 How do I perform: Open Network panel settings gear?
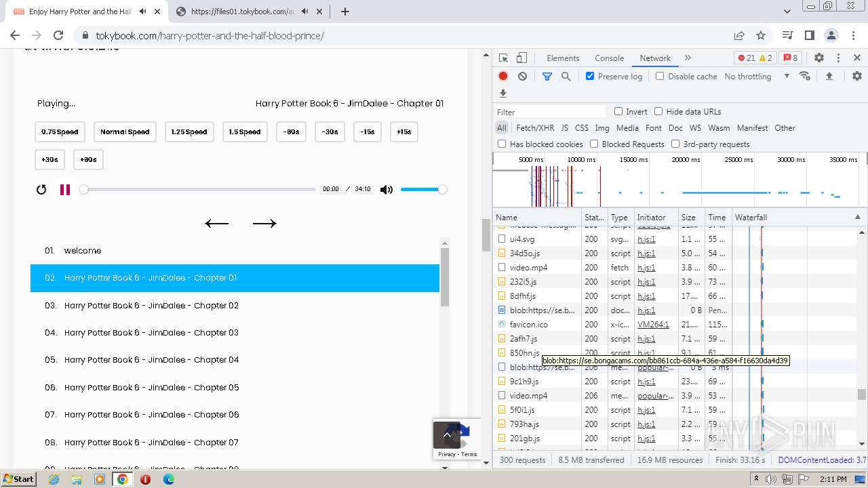coord(857,77)
